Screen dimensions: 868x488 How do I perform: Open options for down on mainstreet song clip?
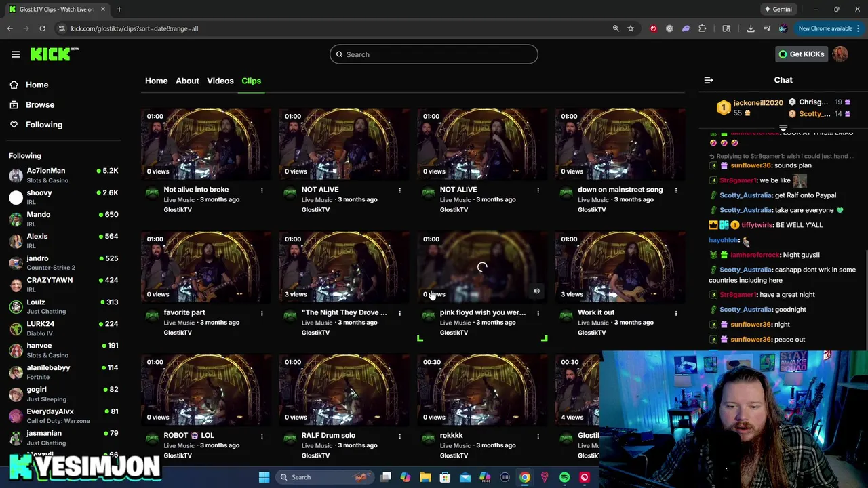(x=675, y=190)
